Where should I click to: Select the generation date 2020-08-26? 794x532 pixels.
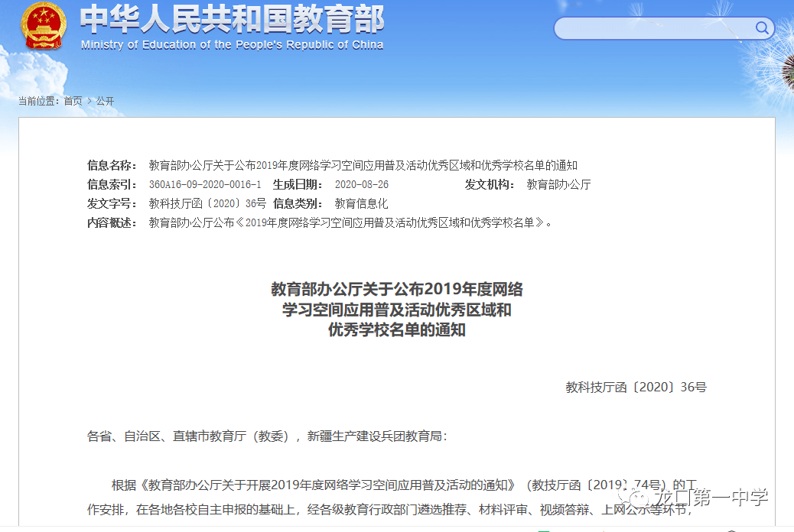pyautogui.click(x=362, y=184)
